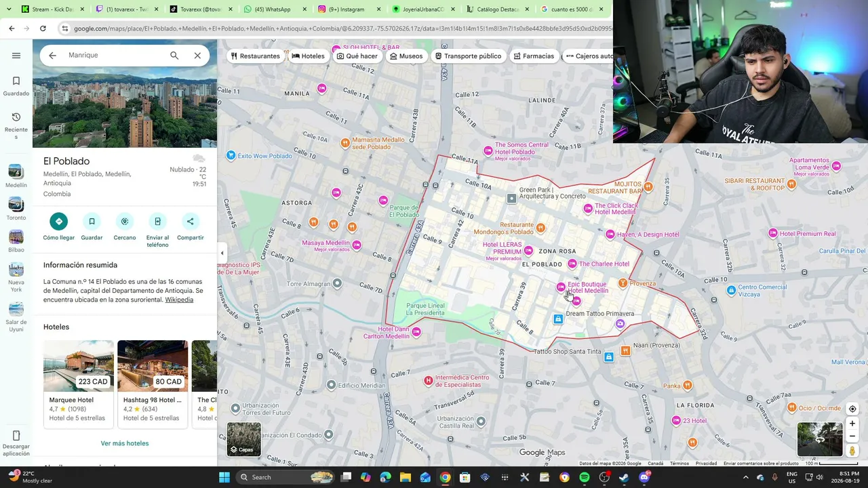Open Spotify from the taskbar
Viewport: 868px width, 488px height.
coord(585,477)
